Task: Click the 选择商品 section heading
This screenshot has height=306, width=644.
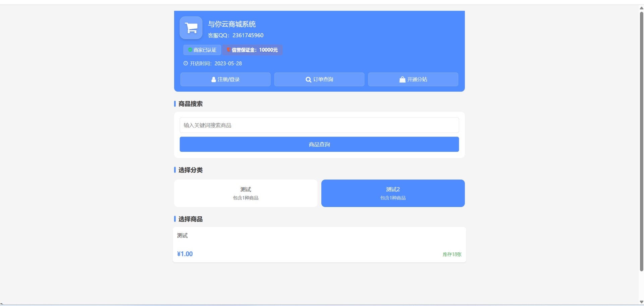Action: 191,219
